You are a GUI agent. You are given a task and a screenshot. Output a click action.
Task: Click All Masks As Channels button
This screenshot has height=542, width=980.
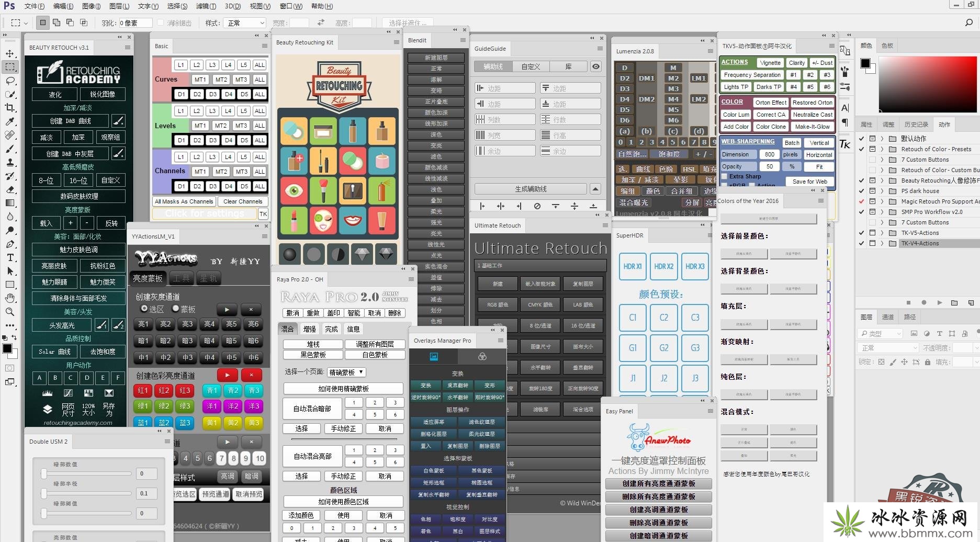(x=184, y=201)
